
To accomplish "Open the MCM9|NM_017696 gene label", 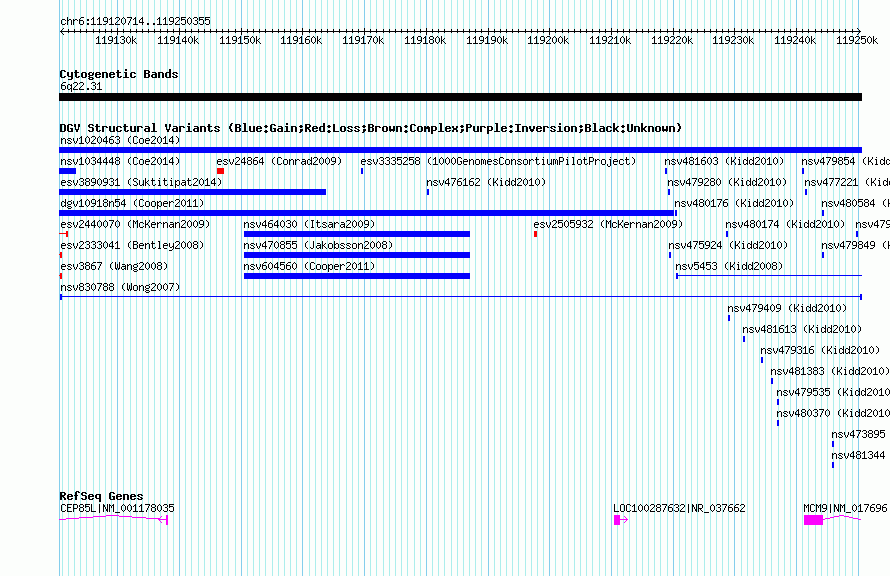I will 845,508.
